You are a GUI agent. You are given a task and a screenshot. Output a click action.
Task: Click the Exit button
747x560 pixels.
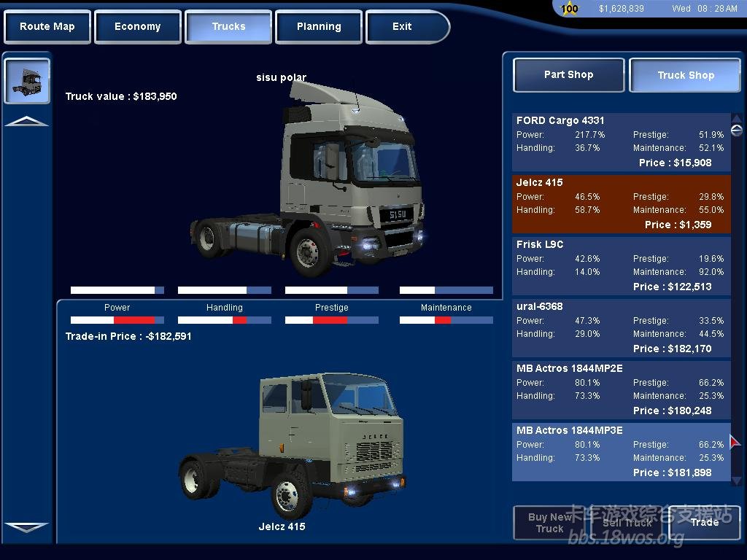click(407, 27)
